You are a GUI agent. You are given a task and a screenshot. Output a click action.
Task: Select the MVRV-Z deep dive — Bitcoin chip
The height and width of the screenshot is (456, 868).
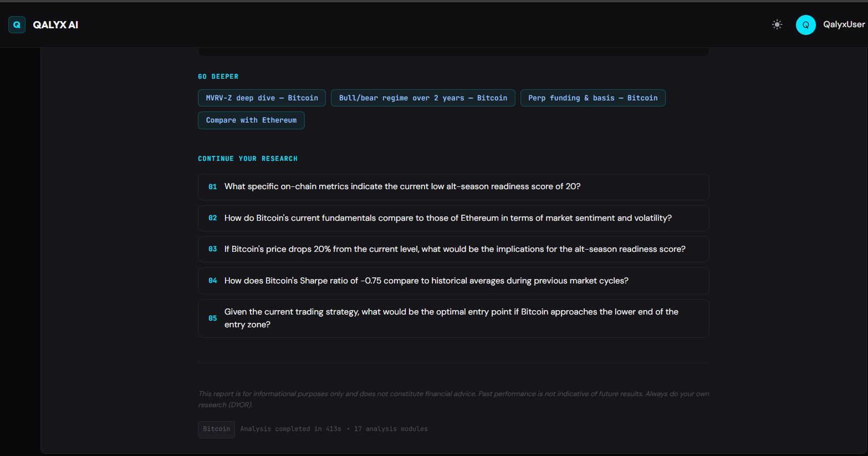pos(262,98)
